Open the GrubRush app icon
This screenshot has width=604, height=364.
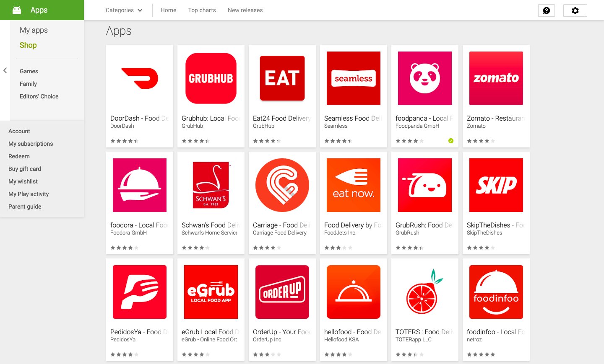tap(425, 185)
